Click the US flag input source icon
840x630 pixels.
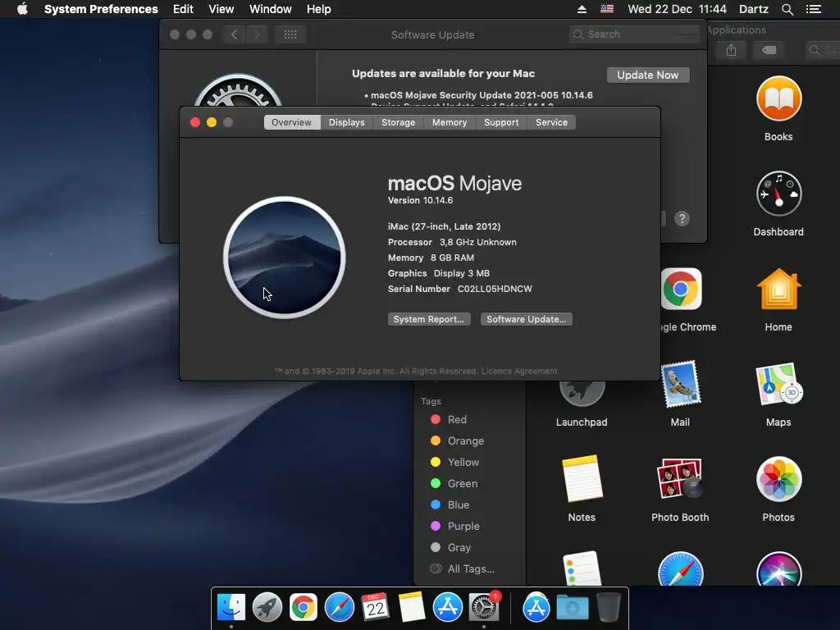(x=607, y=8)
